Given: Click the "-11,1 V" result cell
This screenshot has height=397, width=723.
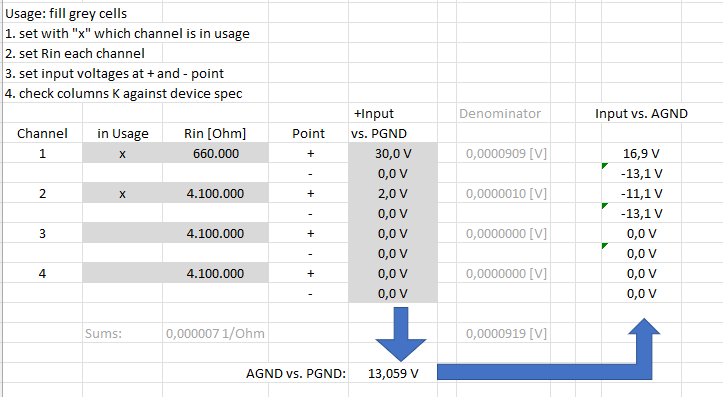Looking at the screenshot, I should [641, 194].
